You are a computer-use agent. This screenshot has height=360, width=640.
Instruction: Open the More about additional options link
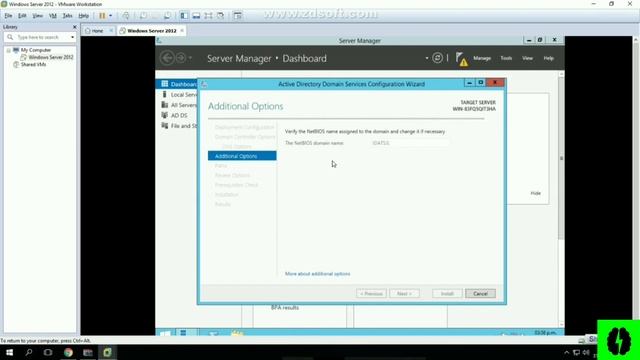[x=318, y=274]
